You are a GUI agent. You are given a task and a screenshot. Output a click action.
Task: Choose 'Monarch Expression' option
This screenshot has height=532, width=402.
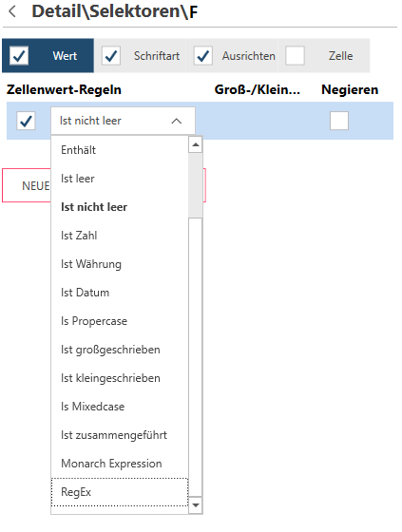pos(120,464)
